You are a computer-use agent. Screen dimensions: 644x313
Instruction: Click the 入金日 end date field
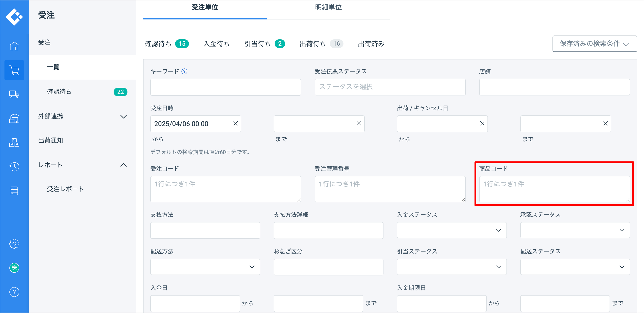318,304
